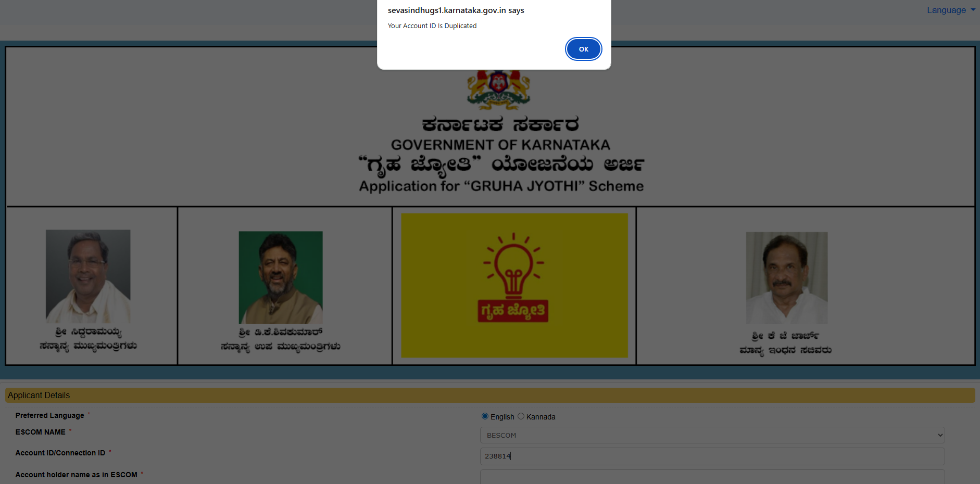Click the Deputy Chief Minister Shivakumar photo
The image size is (980, 484).
click(281, 277)
